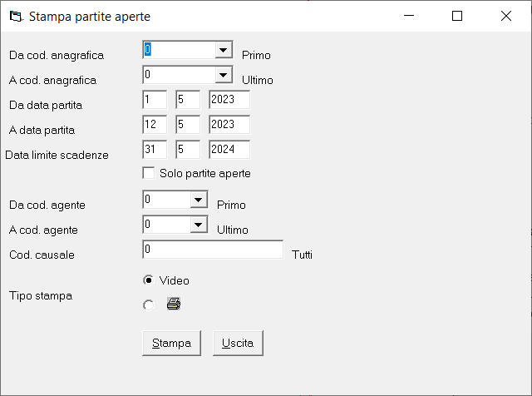Click Data limite scadenze day field
The image size is (532, 396).
(x=155, y=150)
